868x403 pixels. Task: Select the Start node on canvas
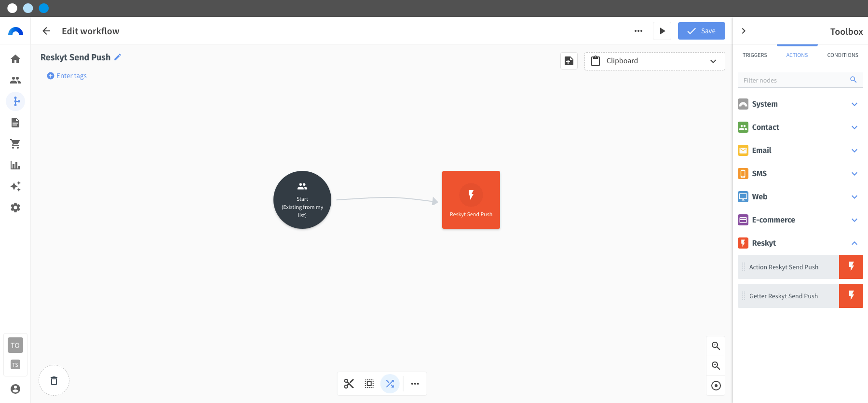coord(302,200)
